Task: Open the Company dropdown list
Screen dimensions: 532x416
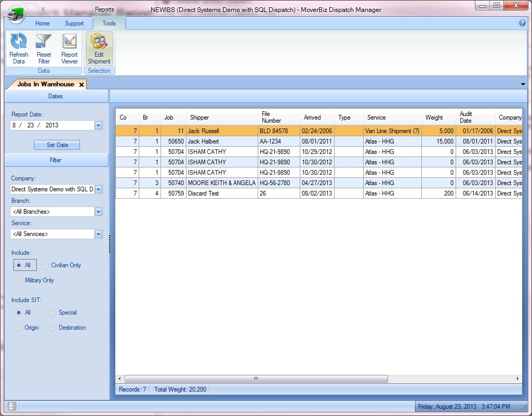Action: [x=98, y=189]
